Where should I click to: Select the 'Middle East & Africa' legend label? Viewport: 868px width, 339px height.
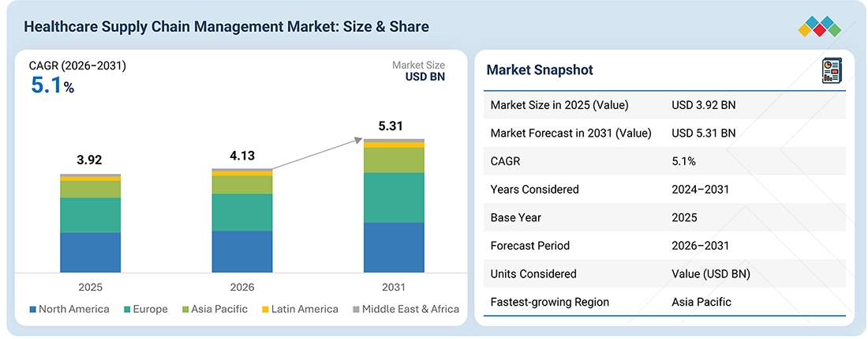pyautogui.click(x=410, y=309)
